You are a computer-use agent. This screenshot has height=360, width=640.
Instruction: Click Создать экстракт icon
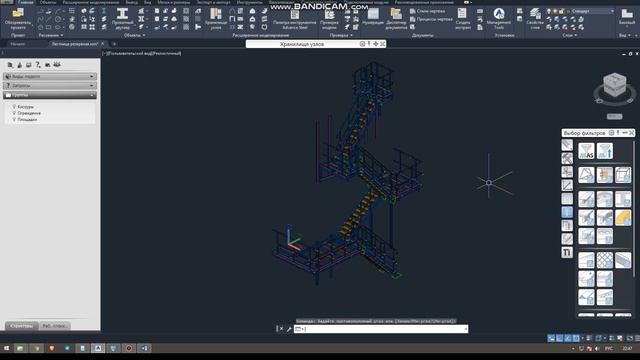coord(462,19)
